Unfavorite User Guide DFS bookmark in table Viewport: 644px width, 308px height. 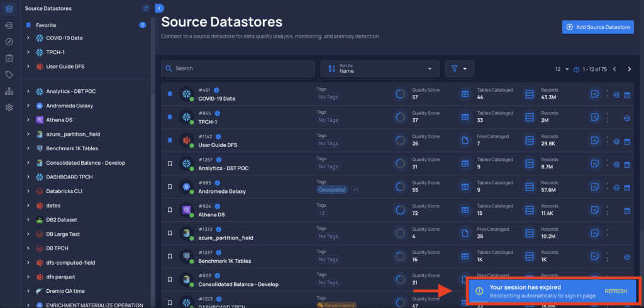(x=170, y=140)
